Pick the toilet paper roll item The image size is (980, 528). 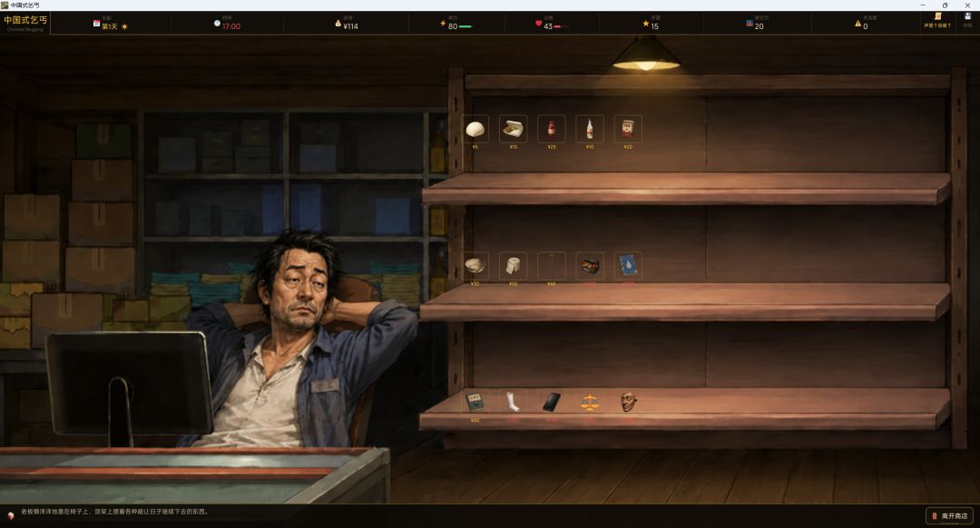(513, 266)
